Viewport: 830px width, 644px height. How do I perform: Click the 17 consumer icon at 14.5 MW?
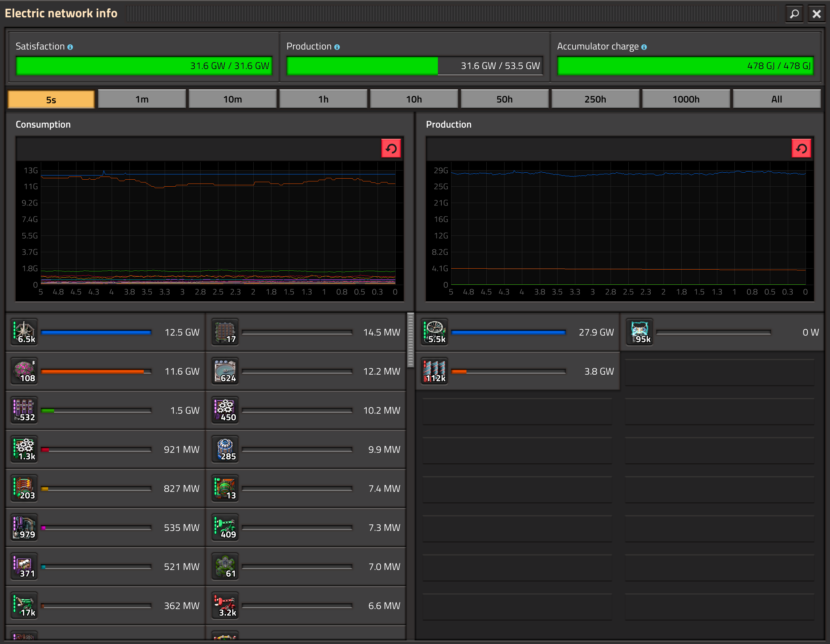click(225, 332)
